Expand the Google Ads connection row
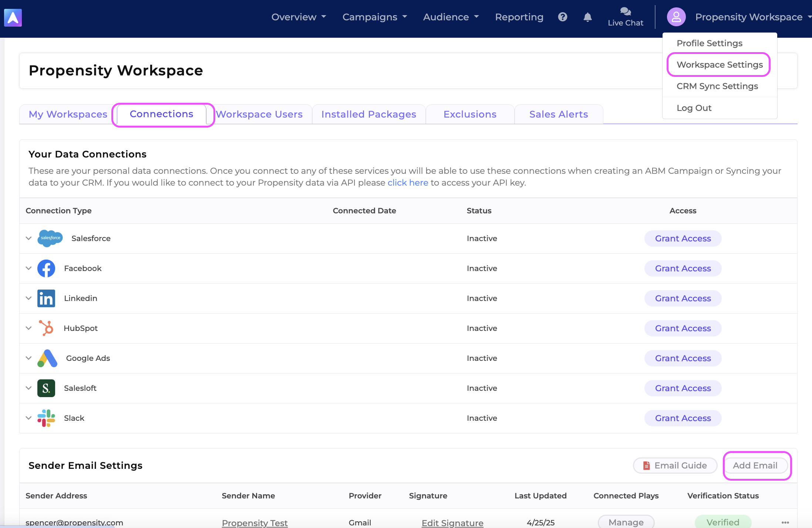The height and width of the screenshot is (528, 812). click(28, 358)
